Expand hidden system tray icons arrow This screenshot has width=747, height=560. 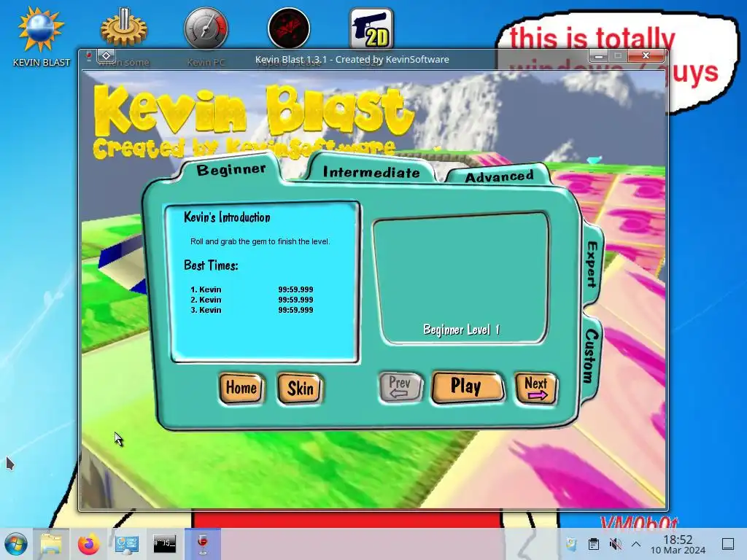pyautogui.click(x=636, y=544)
